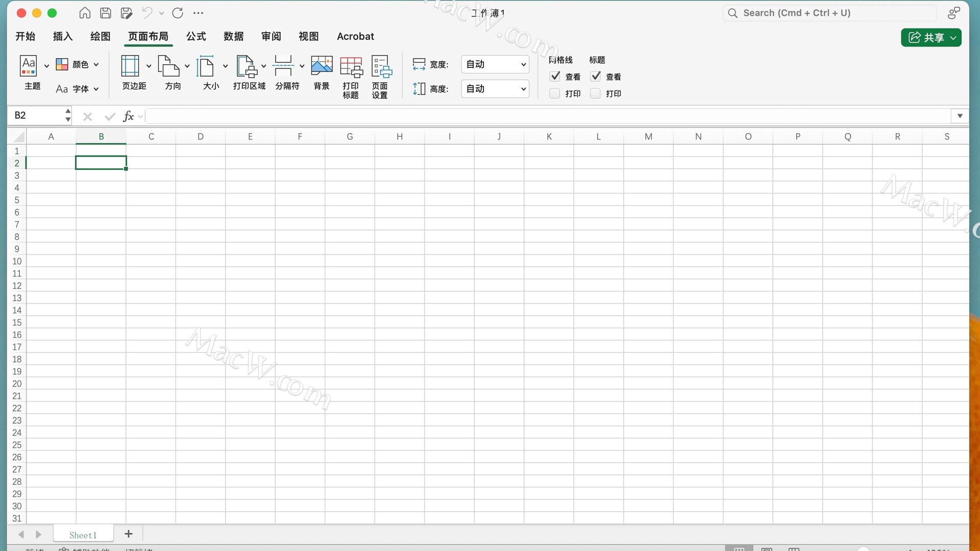Expand the Margins dropdown arrow
This screenshot has width=980, height=551.
149,66
